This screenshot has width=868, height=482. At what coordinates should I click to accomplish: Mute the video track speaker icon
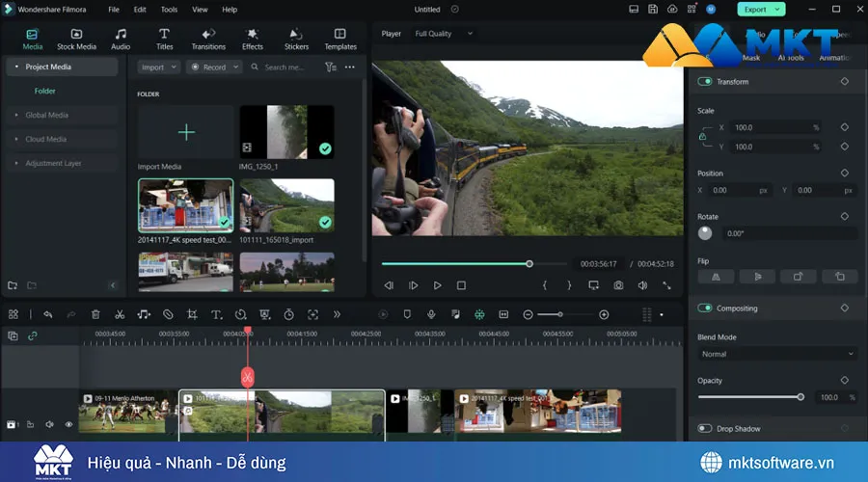[49, 424]
